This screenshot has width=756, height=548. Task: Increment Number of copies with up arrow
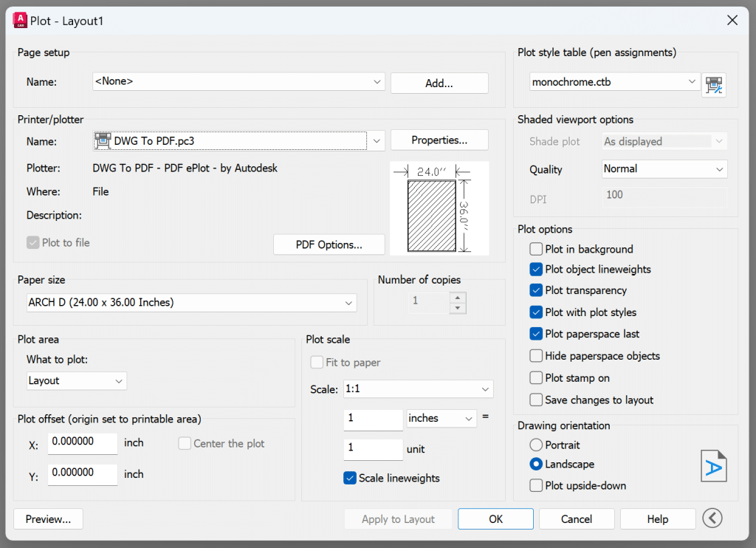(x=458, y=298)
